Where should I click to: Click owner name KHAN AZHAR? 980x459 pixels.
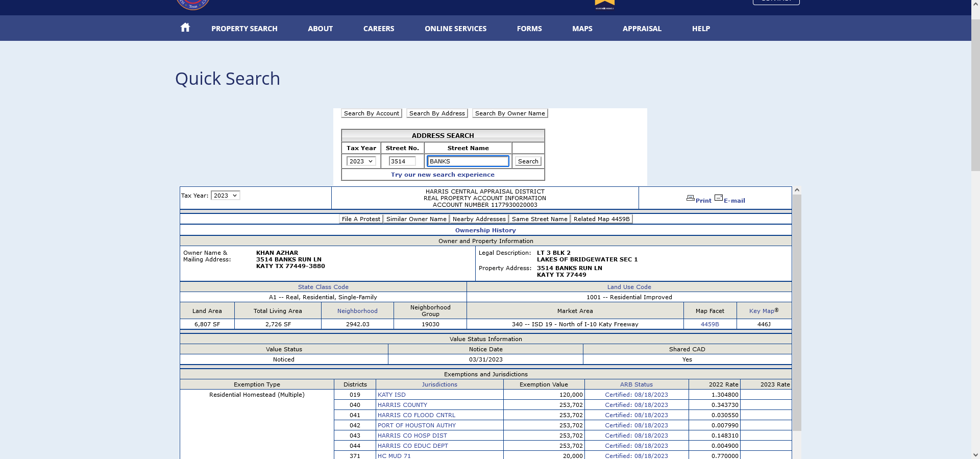(277, 253)
